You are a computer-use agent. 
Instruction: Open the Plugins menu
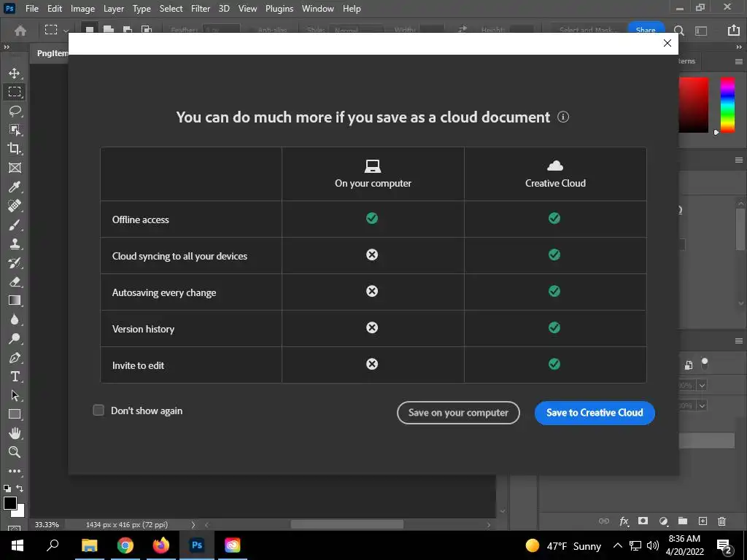point(279,9)
